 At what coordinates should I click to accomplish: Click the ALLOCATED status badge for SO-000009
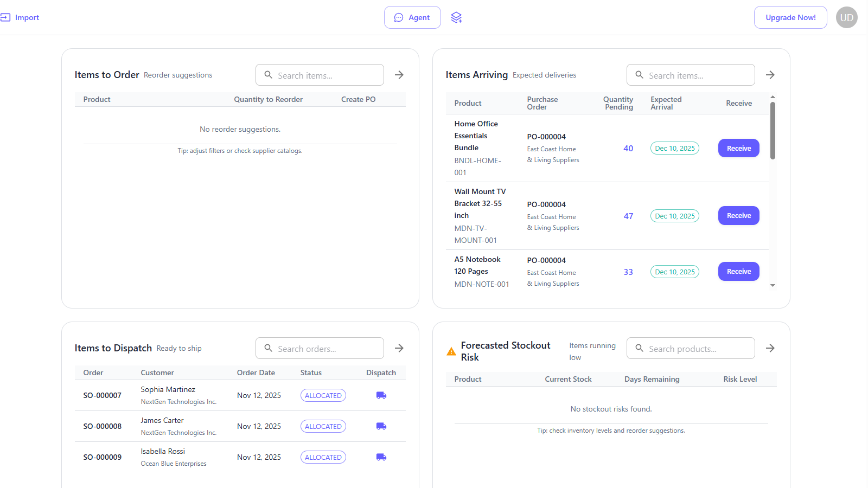coord(323,457)
